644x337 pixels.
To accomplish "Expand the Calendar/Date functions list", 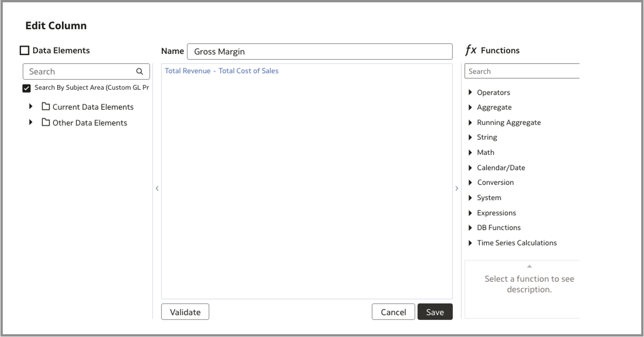I will tap(471, 168).
